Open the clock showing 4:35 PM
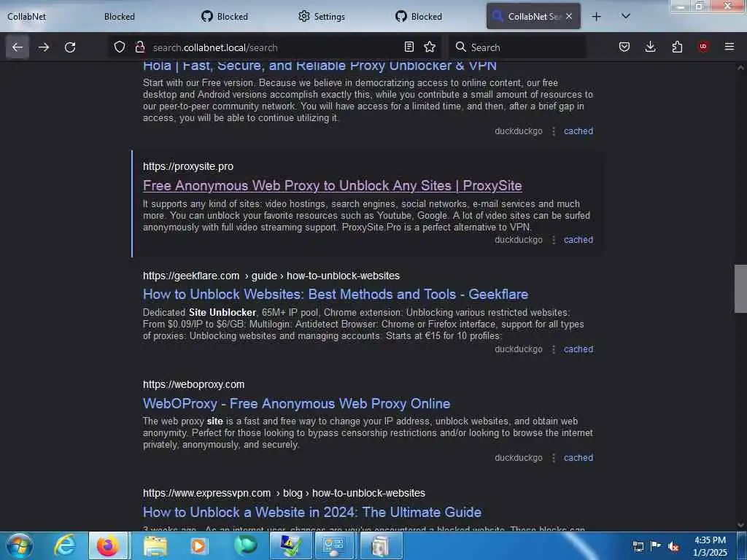 click(710, 546)
